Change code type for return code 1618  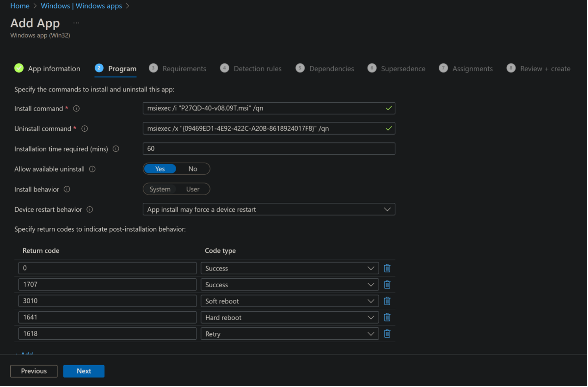[289, 334]
